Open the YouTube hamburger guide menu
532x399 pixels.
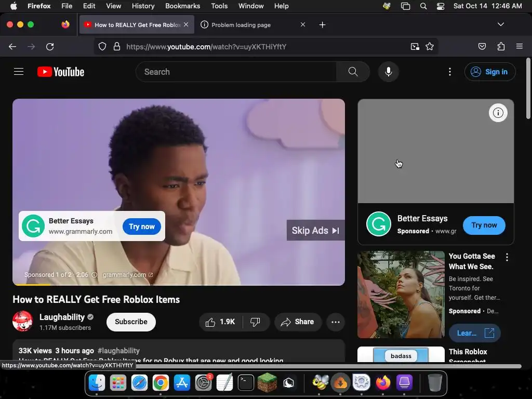pyautogui.click(x=19, y=72)
